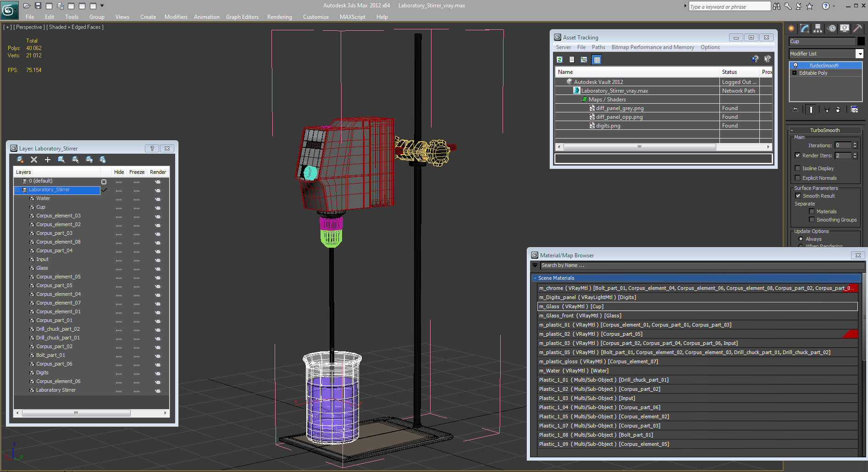Screen dimensions: 868x472
Task: Switch Asset Tracking to table view
Action: pos(597,60)
